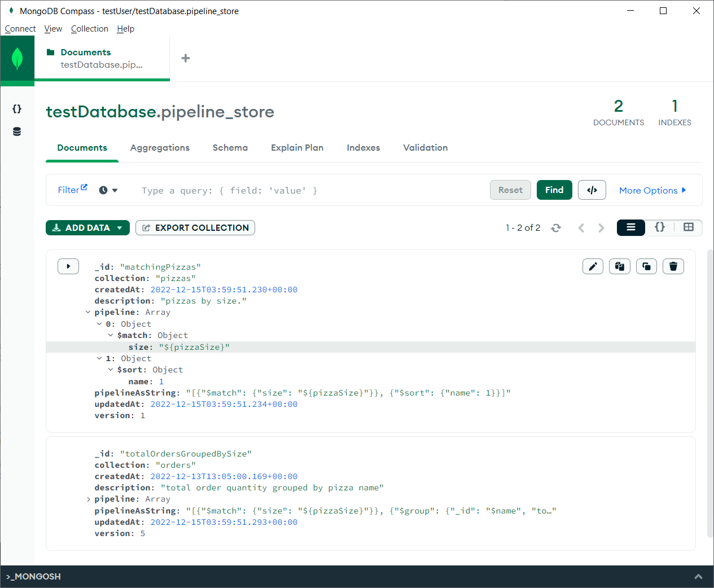Delete the matchingPizzas document with trash icon
714x588 pixels.
pos(673,266)
